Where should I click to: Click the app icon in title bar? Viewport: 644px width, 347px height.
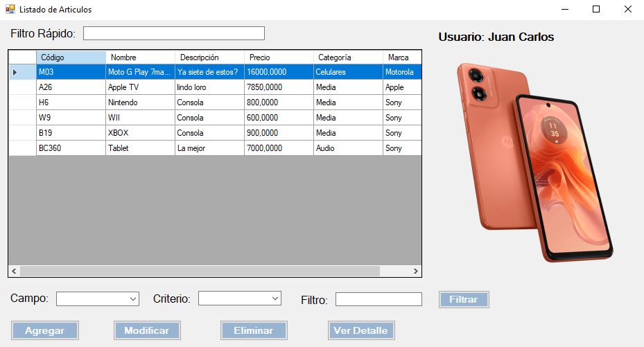click(10, 10)
